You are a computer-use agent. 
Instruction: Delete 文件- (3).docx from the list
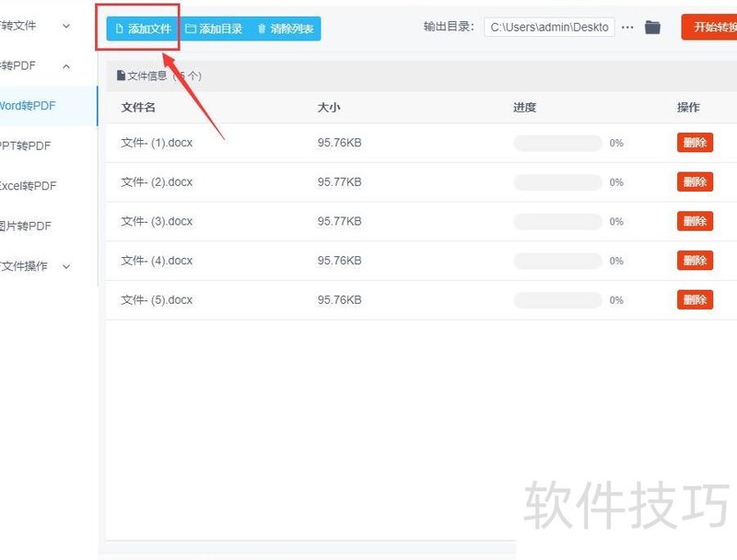point(694,221)
